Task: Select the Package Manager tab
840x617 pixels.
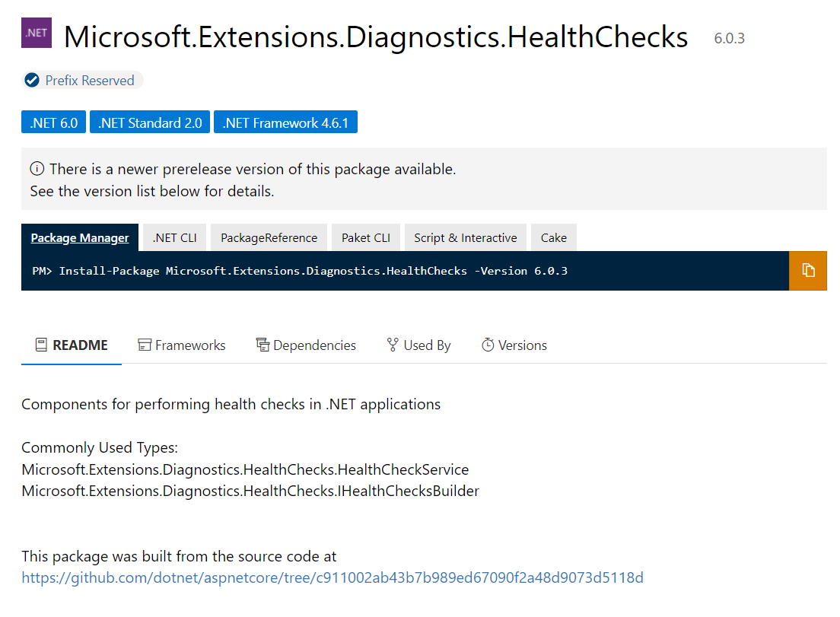Action: [80, 237]
